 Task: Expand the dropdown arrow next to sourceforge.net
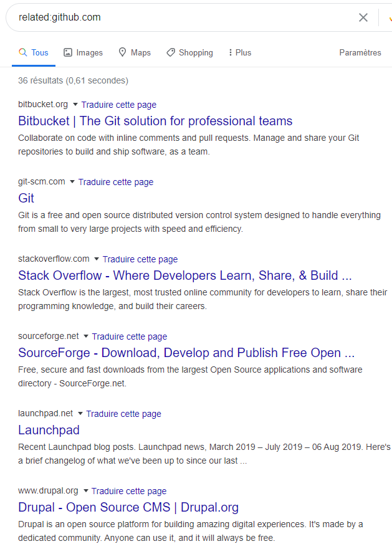(x=85, y=336)
